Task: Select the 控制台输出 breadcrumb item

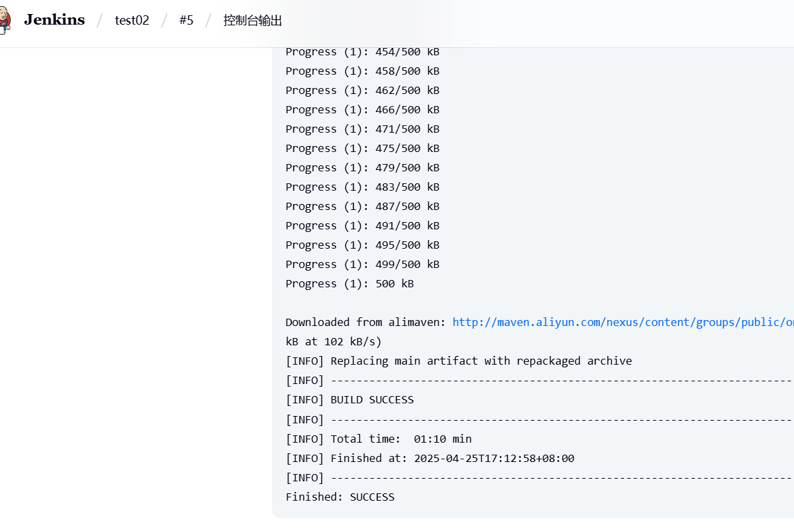Action: (253, 21)
